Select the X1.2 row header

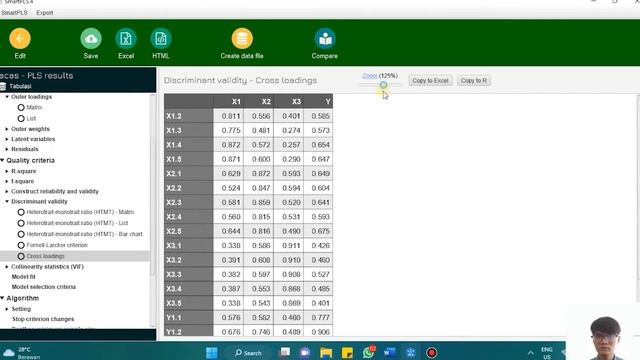[189, 116]
